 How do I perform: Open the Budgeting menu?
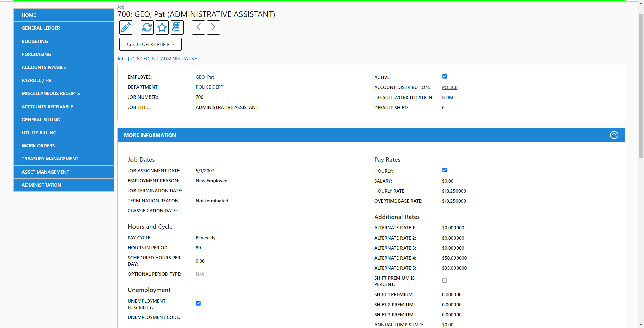tap(64, 41)
